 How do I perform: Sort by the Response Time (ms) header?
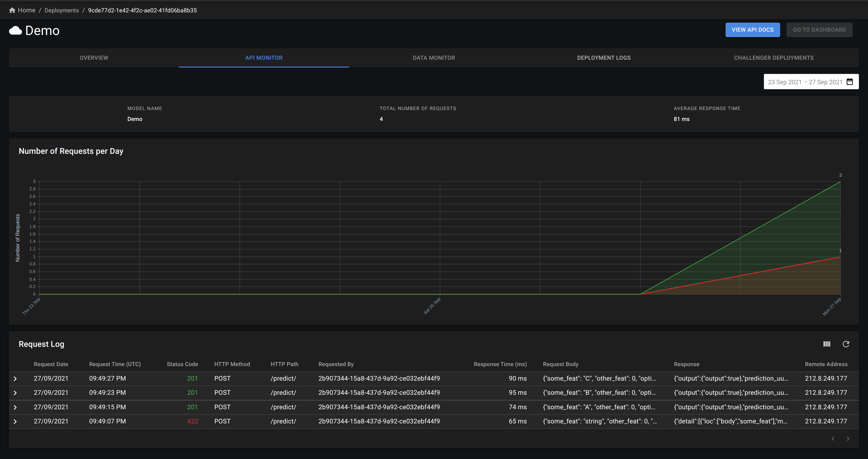click(x=500, y=364)
